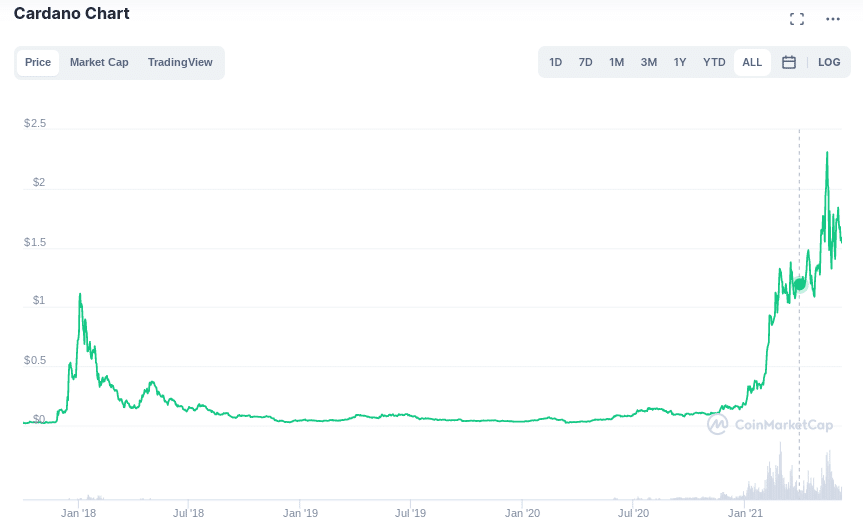Switch to the Market Cap tab
The height and width of the screenshot is (525, 863).
(x=99, y=62)
